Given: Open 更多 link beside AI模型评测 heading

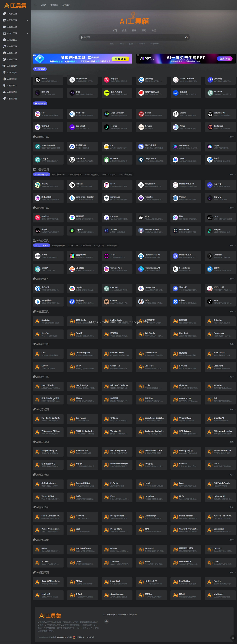Looking at the screenshot, I should coord(232,572).
